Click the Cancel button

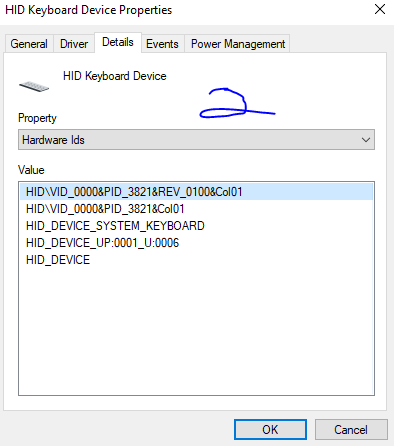(351, 429)
